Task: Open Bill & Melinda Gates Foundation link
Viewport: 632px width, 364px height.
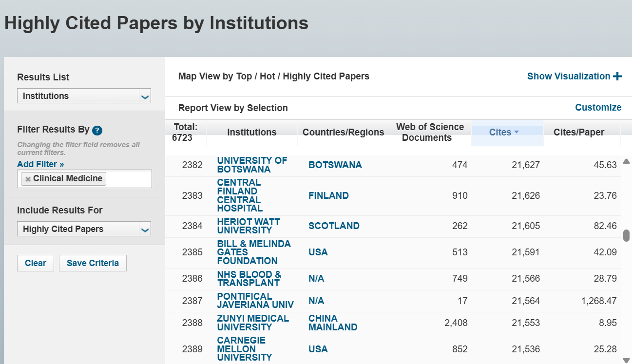Action: (254, 252)
